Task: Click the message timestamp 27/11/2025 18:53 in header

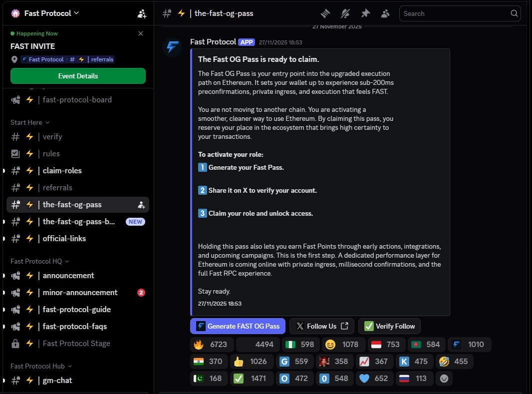Action: (x=280, y=42)
